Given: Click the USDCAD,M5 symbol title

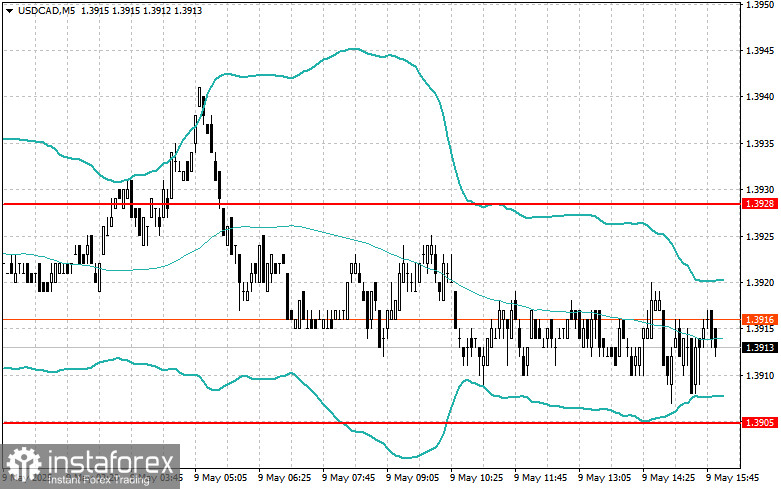Looking at the screenshot, I should [46, 10].
